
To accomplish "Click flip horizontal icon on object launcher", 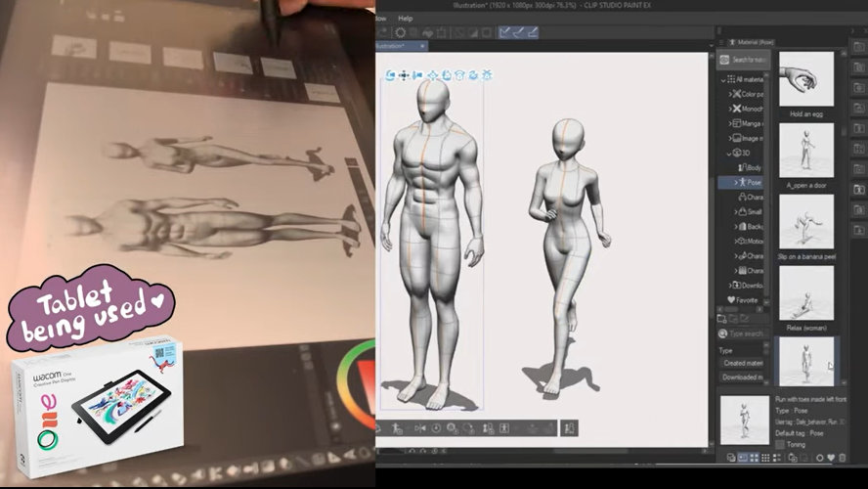I will tap(420, 428).
